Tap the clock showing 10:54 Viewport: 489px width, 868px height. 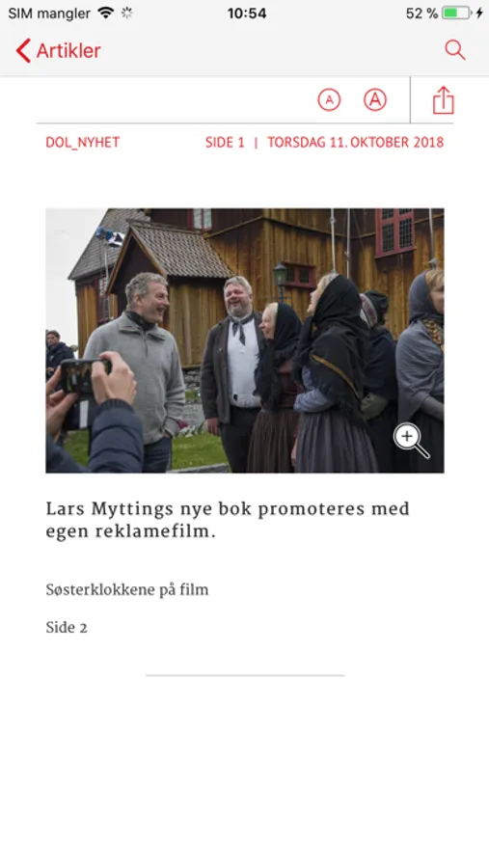247,14
